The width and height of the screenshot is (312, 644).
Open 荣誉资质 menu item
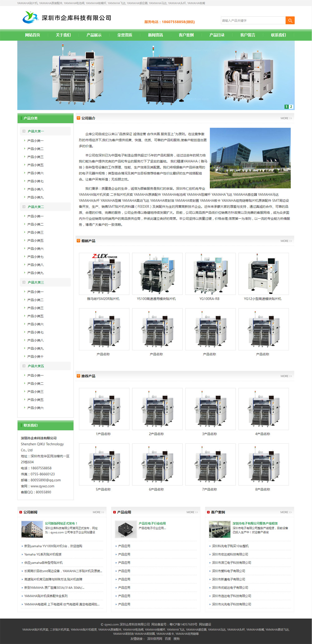(125, 35)
